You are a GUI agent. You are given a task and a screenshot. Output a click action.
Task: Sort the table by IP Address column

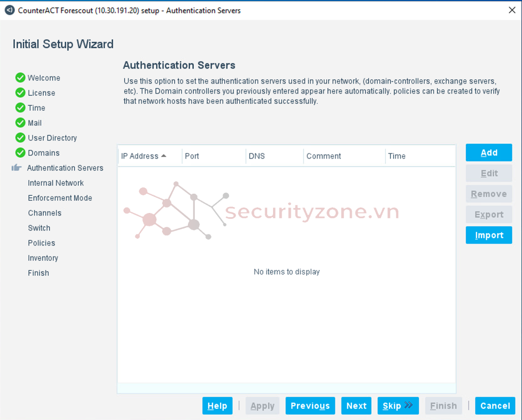pyautogui.click(x=150, y=156)
